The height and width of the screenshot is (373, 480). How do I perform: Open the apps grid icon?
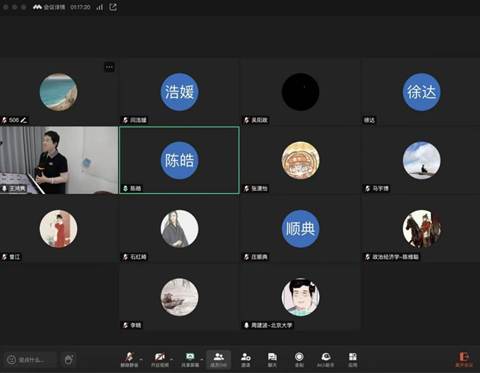pos(353,359)
